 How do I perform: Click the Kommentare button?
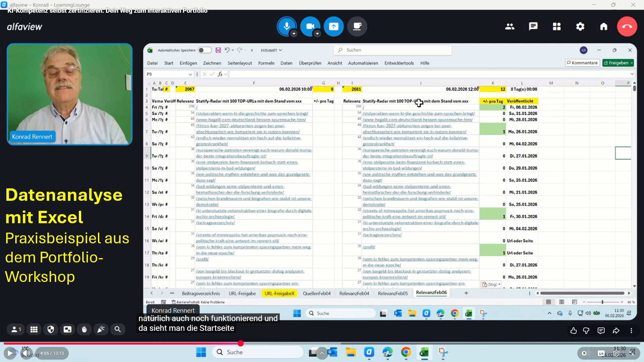point(582,63)
